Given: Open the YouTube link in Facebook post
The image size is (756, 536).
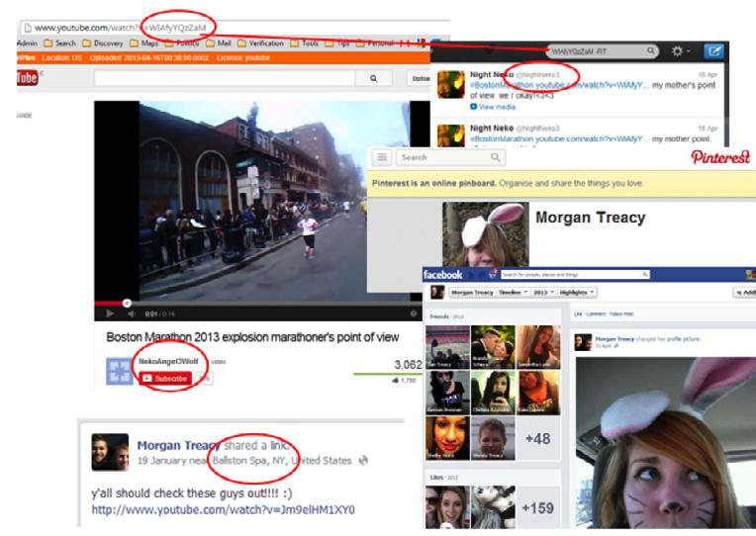Looking at the screenshot, I should coord(223,509).
